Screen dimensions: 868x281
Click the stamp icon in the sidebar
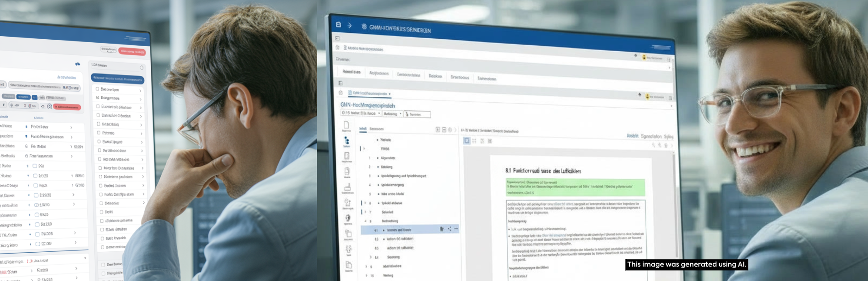pyautogui.click(x=347, y=187)
